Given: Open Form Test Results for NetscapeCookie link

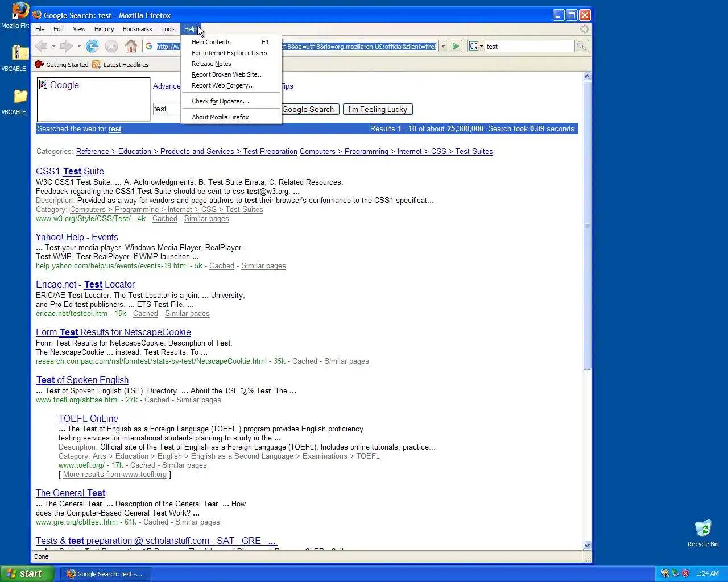Looking at the screenshot, I should 113,332.
